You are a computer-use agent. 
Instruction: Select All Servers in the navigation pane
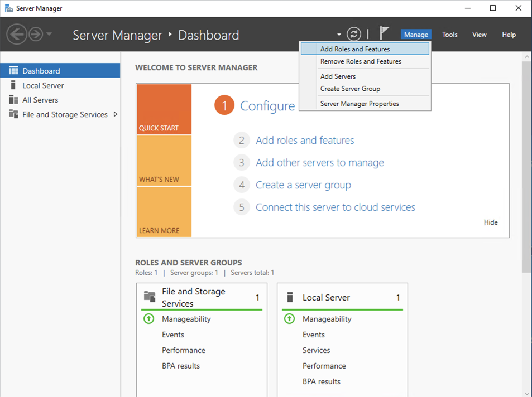pos(60,100)
